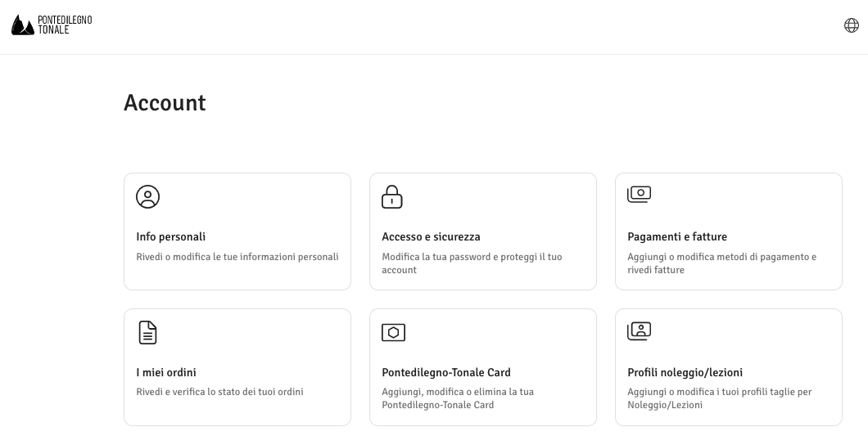Click 'Aggiungi, modifica o elimina' card description
This screenshot has width=868, height=445.
(x=458, y=398)
